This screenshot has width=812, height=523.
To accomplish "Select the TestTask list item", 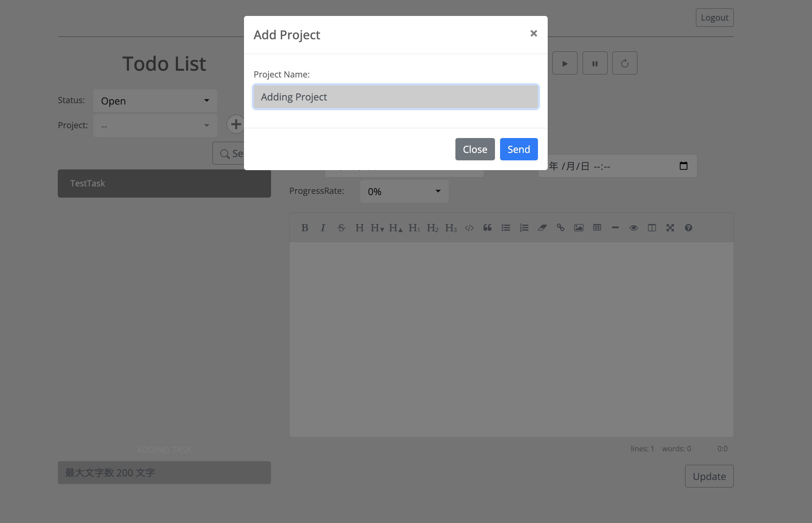I will 164,183.
